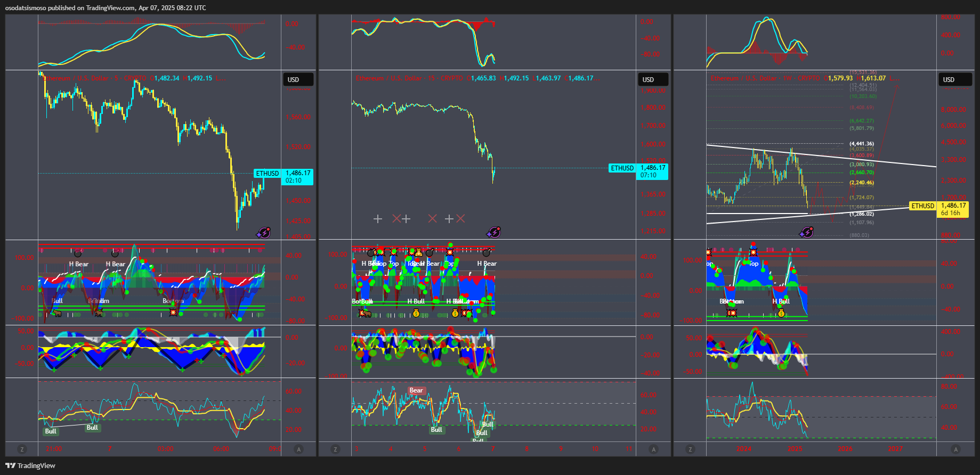Click 2024 on the weekly time axis
The image size is (980, 475).
click(x=744, y=449)
